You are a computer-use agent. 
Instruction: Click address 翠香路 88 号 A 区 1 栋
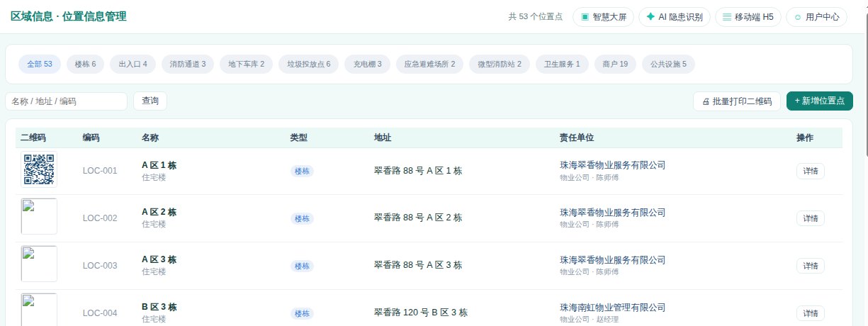point(418,171)
